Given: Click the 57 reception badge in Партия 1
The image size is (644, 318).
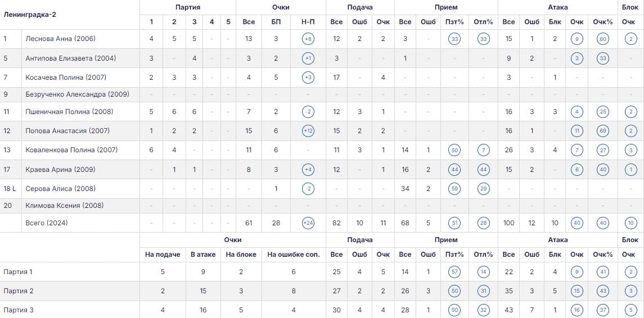Looking at the screenshot, I should click(454, 271).
